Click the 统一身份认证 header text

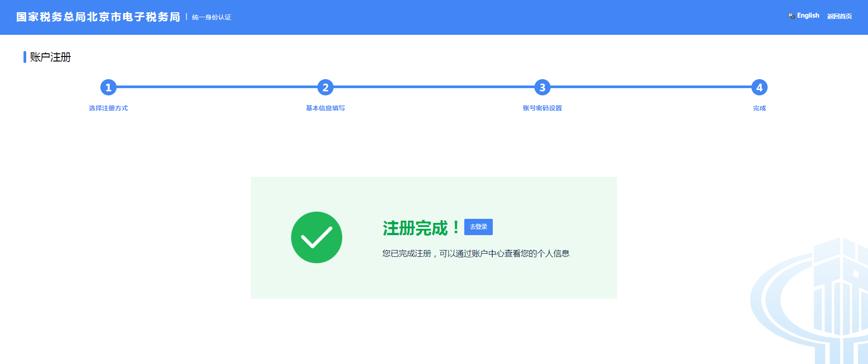(212, 17)
